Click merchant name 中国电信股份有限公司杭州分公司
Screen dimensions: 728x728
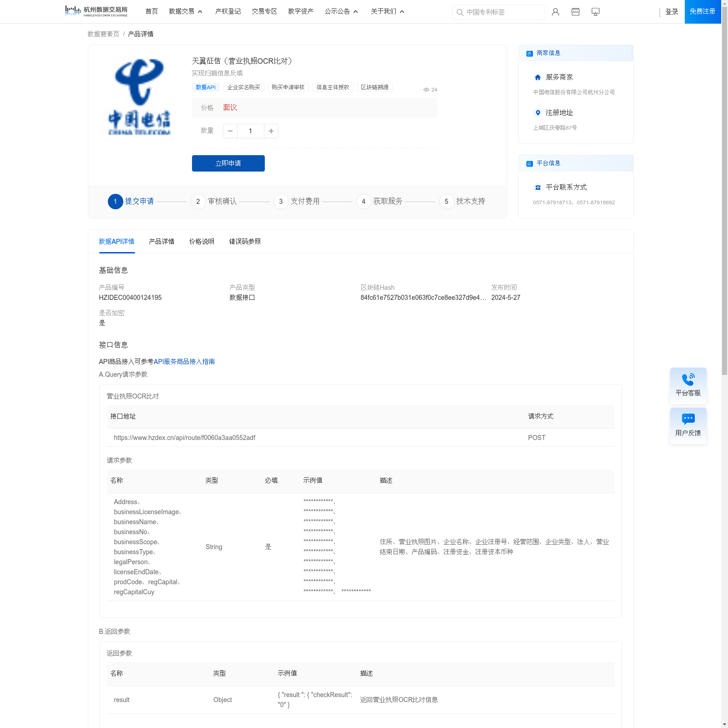pyautogui.click(x=574, y=92)
